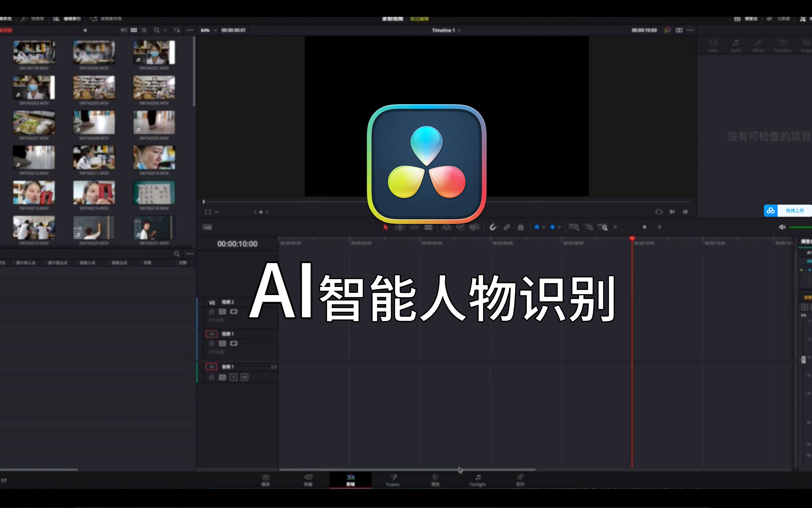Open the media pool sort order icon

pos(176,30)
